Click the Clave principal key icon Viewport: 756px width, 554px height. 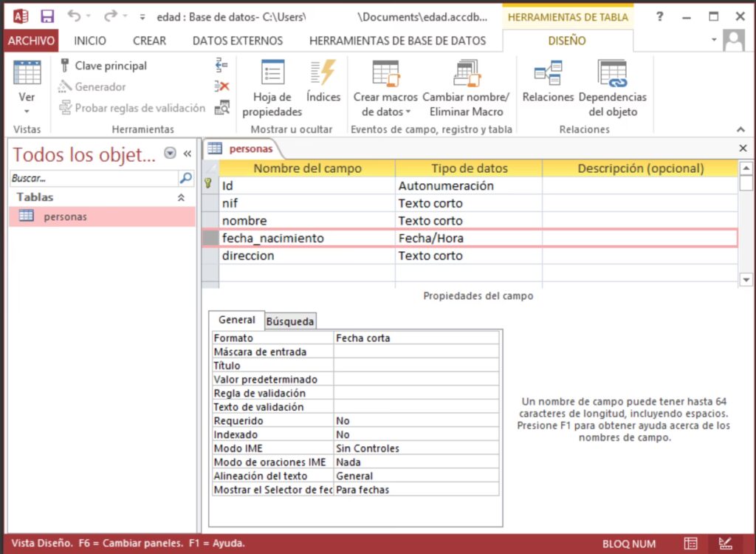click(65, 66)
